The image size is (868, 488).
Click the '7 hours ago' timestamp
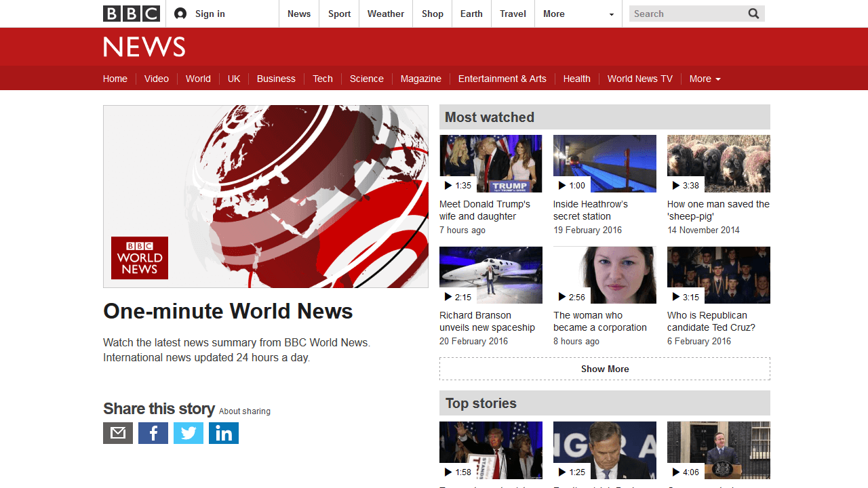(x=462, y=230)
